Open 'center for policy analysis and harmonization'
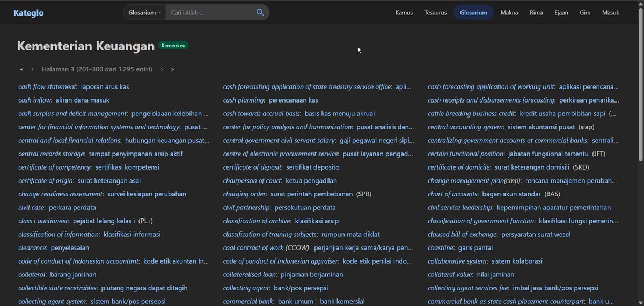644x306 pixels. pos(288,127)
